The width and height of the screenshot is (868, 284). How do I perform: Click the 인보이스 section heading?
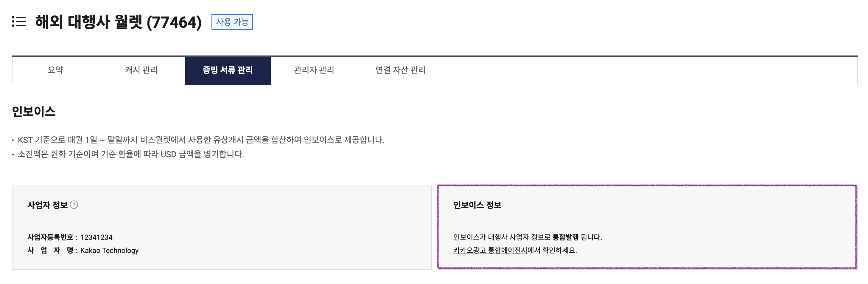click(x=34, y=111)
